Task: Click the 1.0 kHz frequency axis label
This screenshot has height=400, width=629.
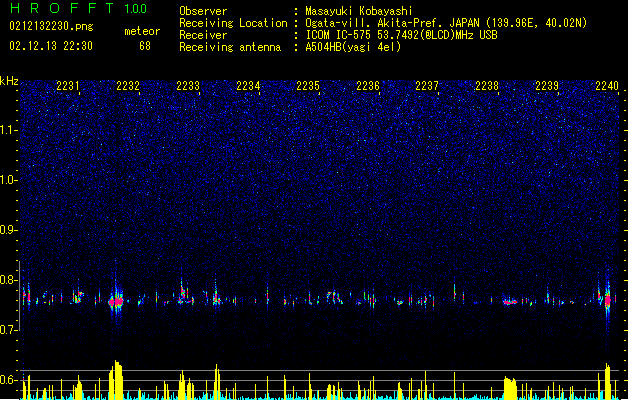Action: click(x=9, y=180)
